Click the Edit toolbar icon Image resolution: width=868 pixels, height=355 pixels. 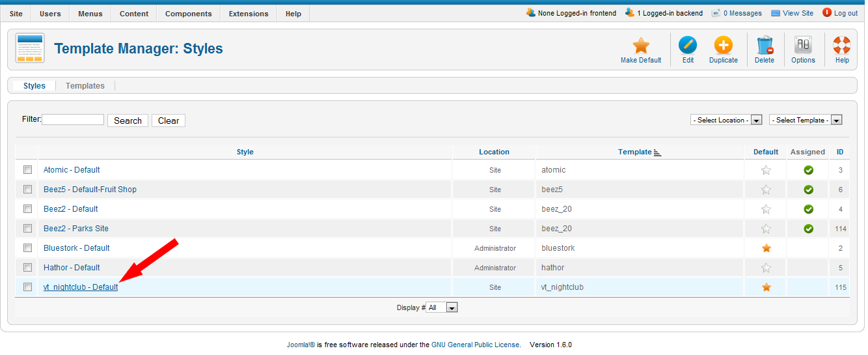[x=688, y=46]
